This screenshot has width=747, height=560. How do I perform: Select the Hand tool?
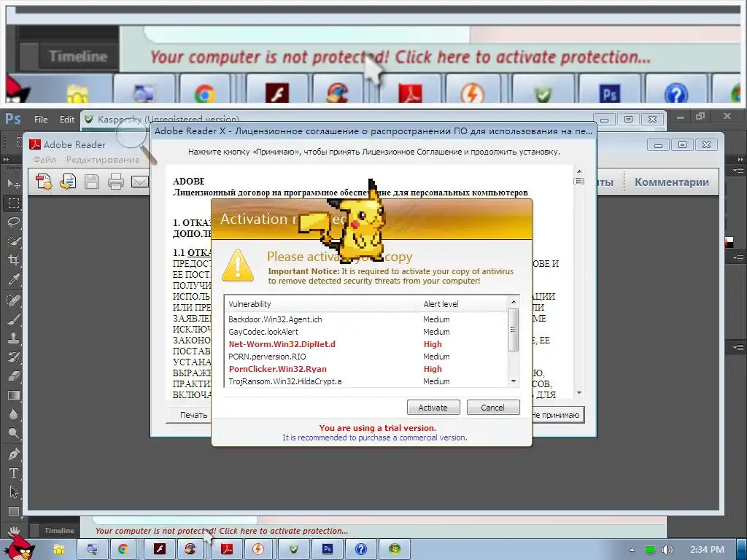(x=13, y=530)
